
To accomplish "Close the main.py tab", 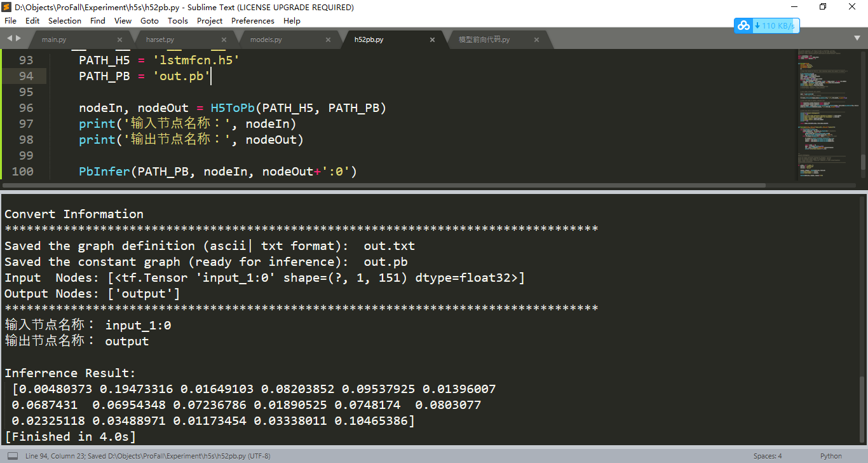I will click(x=119, y=39).
